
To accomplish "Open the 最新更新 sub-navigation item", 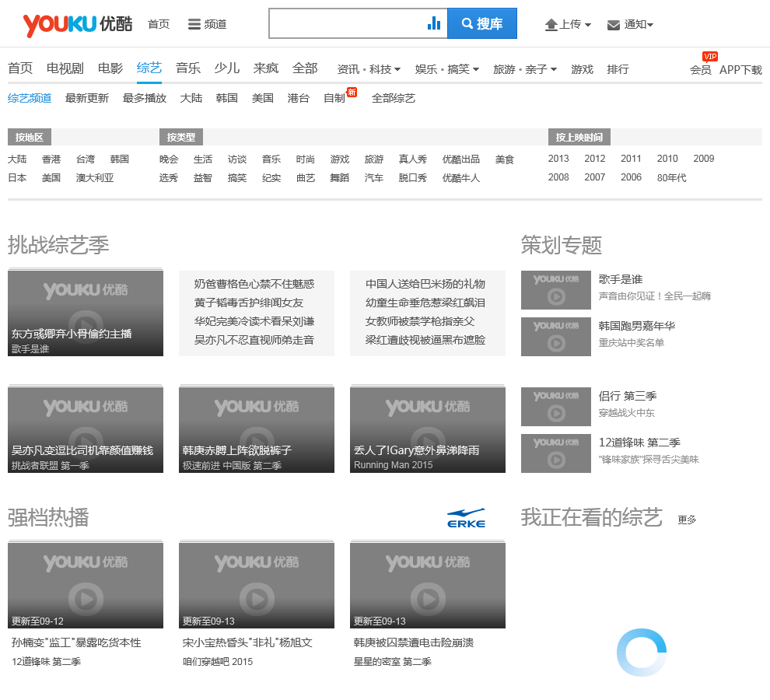I will pos(87,98).
